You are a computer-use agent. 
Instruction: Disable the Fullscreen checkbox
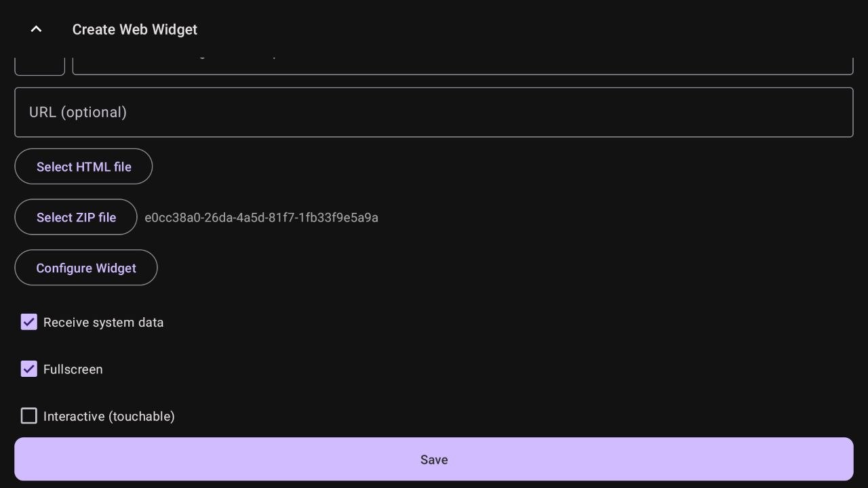(29, 369)
